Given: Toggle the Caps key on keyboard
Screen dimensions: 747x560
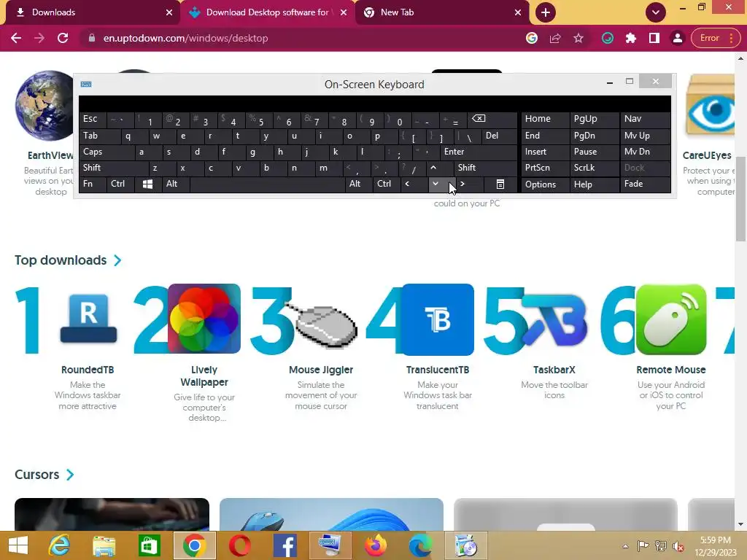Looking at the screenshot, I should click(x=106, y=152).
